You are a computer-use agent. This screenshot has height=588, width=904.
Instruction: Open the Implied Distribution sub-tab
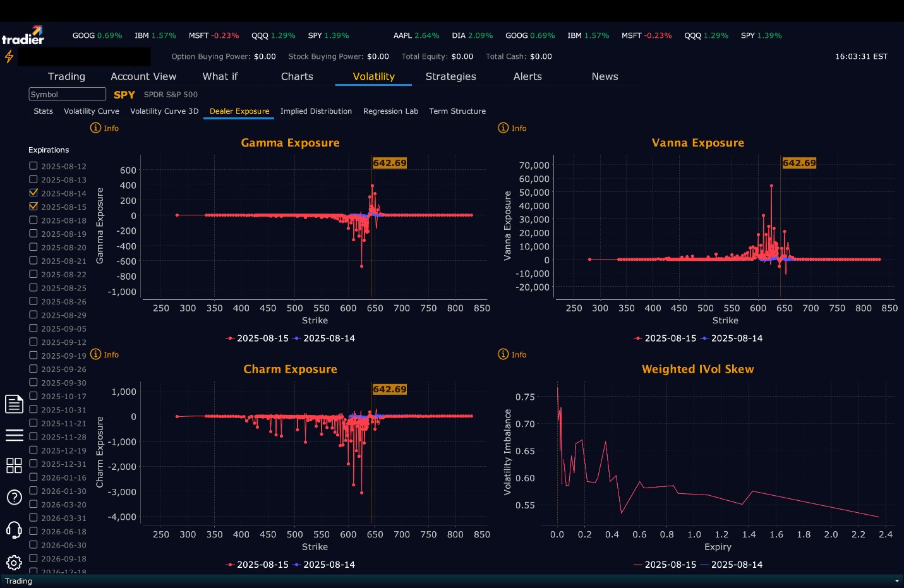point(316,111)
